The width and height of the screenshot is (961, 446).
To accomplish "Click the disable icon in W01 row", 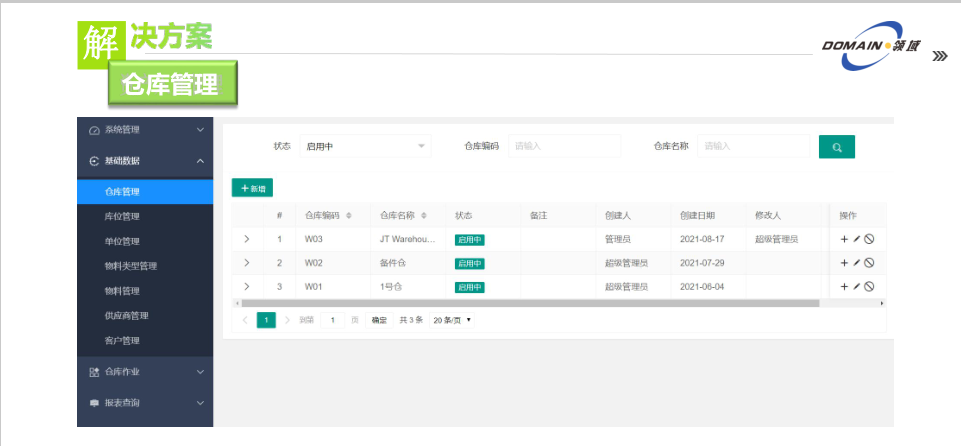I will pyautogui.click(x=869, y=286).
